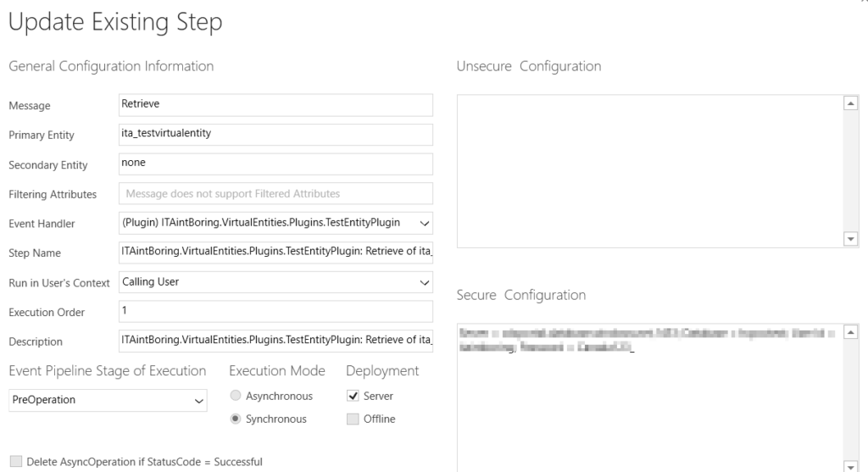Open the PreOperation pipeline stage dropdown
This screenshot has width=868, height=472.
click(x=108, y=400)
